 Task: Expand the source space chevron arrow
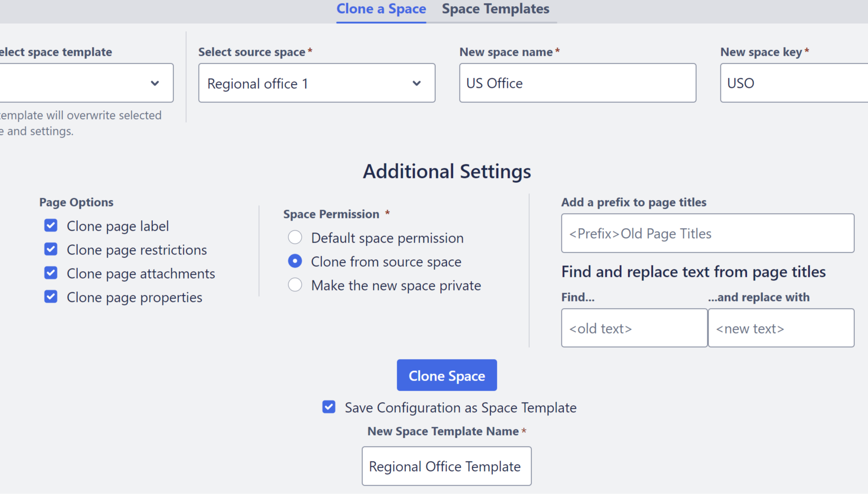417,83
